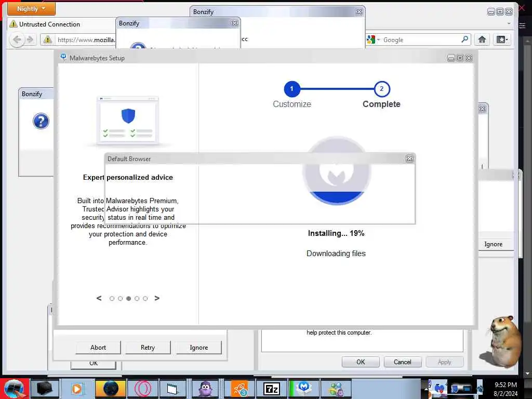Click the Retry button
The image size is (532, 399).
coord(148,348)
